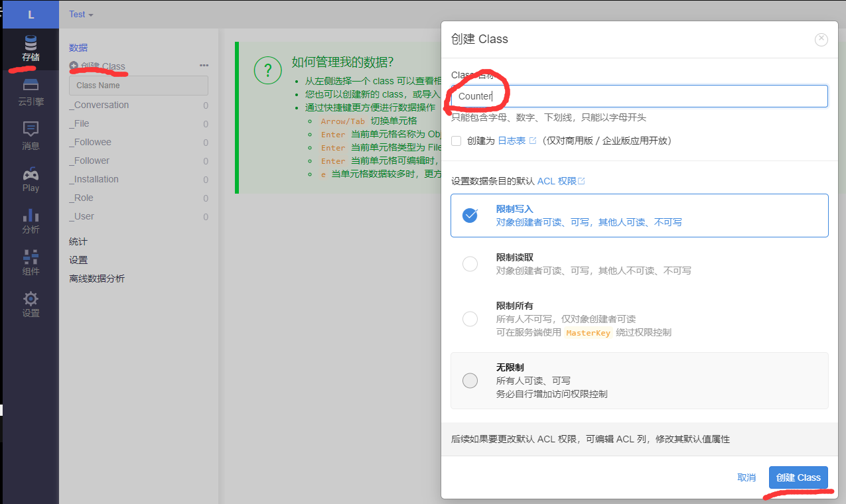The width and height of the screenshot is (846, 504).
Task: Expand the Test application dropdown
Action: pyautogui.click(x=81, y=15)
